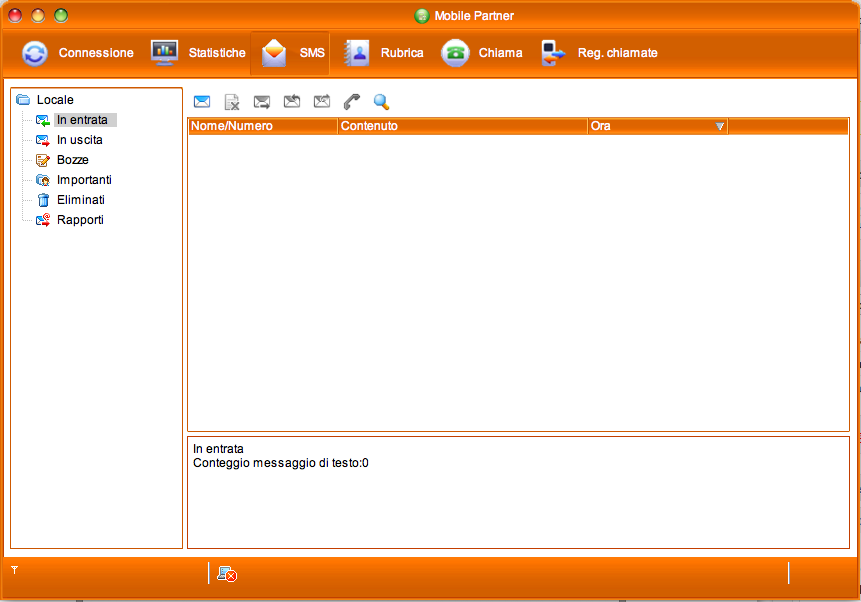Click the magnifying glass search icon

[x=381, y=101]
